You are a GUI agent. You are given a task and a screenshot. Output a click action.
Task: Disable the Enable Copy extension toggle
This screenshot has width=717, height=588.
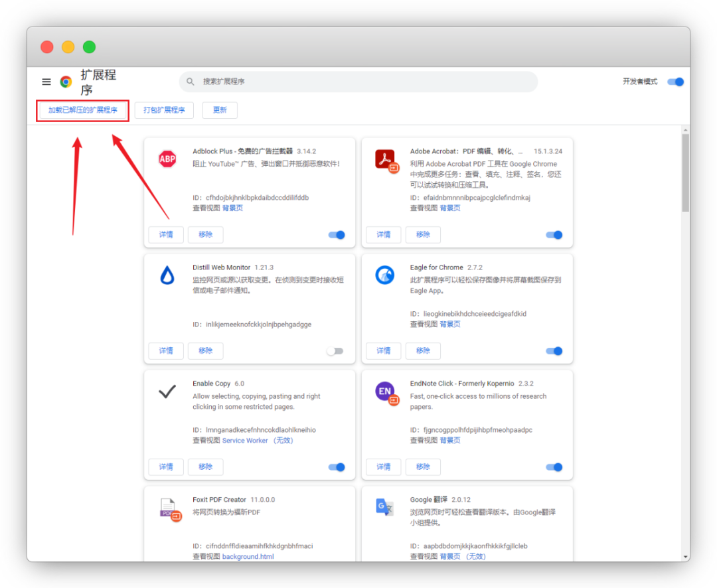coord(337,467)
